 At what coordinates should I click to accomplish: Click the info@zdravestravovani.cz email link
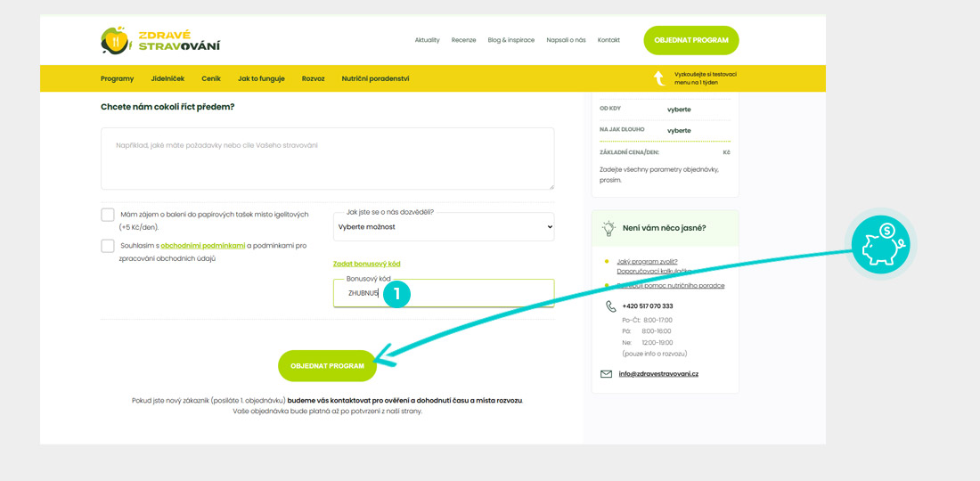tap(660, 374)
